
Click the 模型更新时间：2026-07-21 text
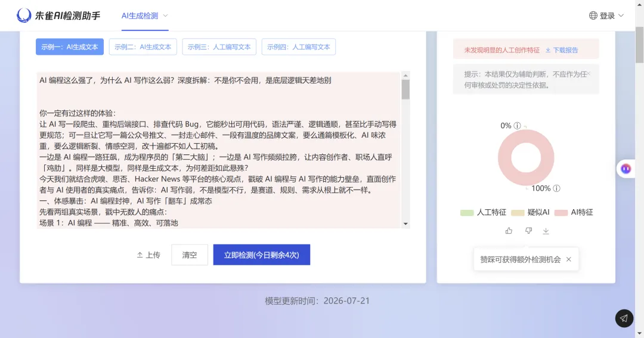pos(317,301)
